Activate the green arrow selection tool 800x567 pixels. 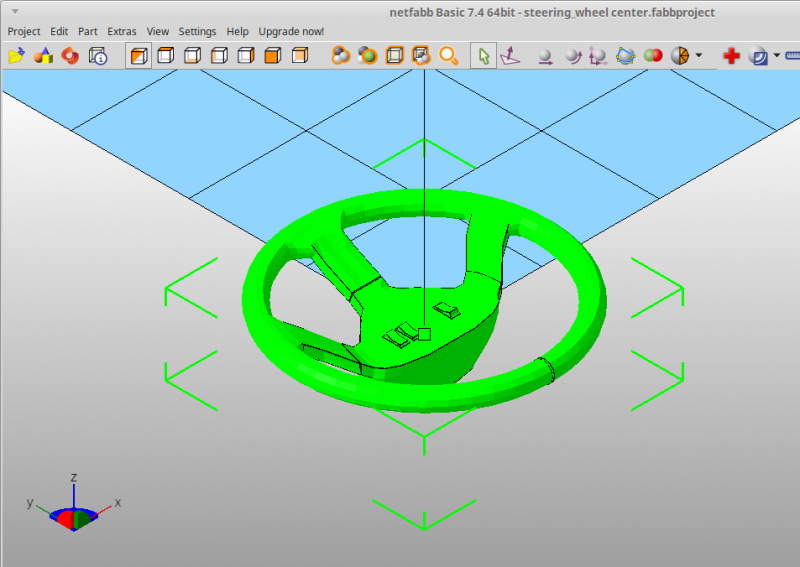[x=484, y=56]
